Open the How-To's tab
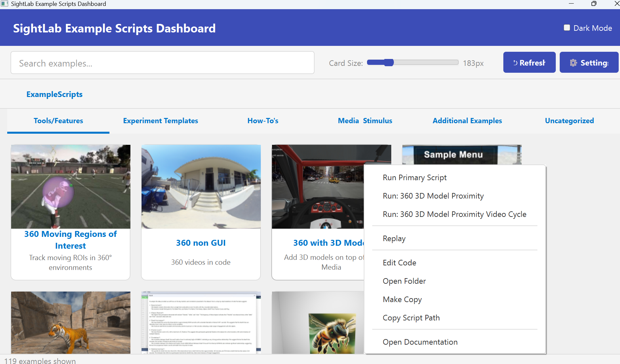This screenshot has width=620, height=364. (263, 121)
